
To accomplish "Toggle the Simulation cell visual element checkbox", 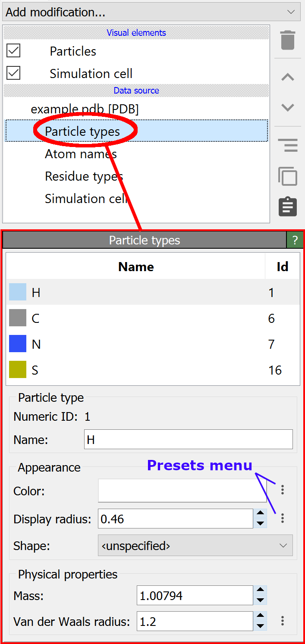I will (13, 73).
